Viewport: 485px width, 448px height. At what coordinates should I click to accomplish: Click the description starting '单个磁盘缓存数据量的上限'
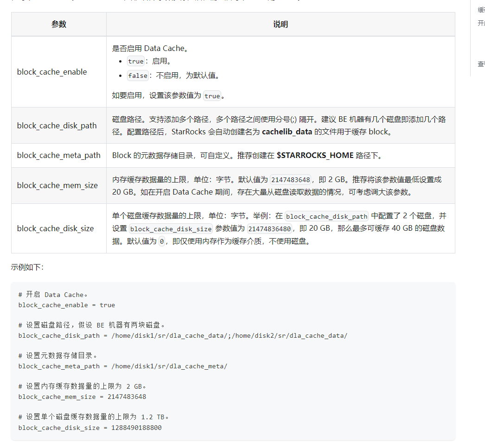click(x=279, y=228)
